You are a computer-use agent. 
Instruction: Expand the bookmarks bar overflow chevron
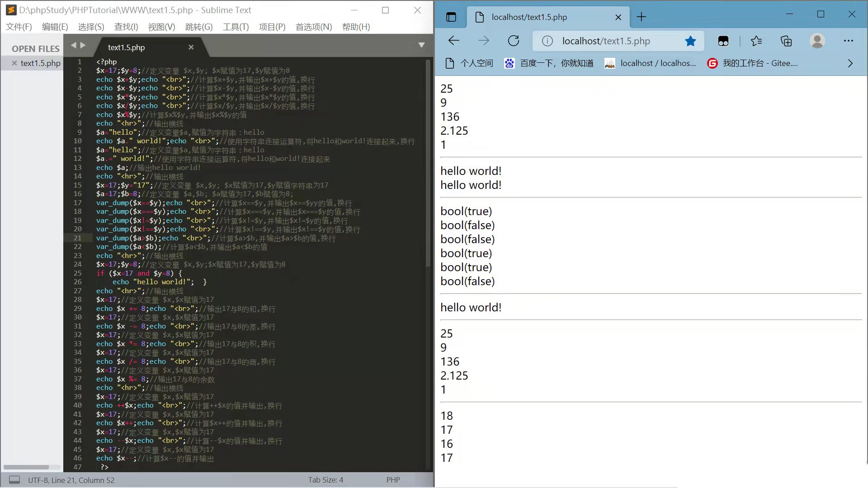850,63
